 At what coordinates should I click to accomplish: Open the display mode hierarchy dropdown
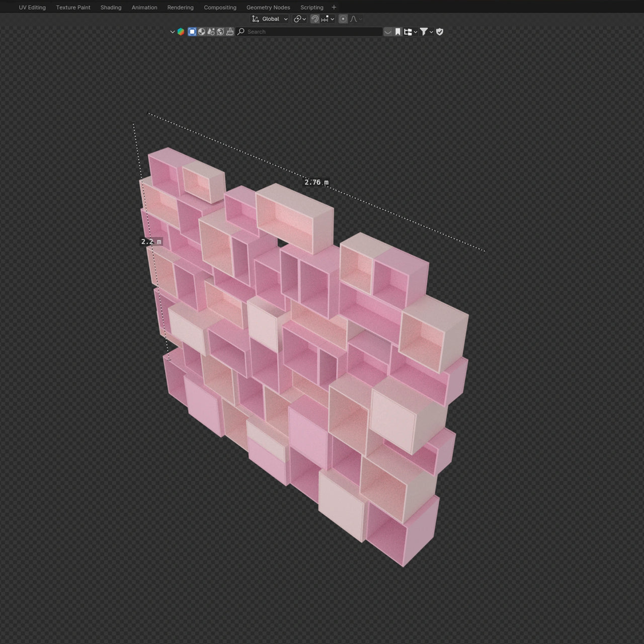point(410,32)
